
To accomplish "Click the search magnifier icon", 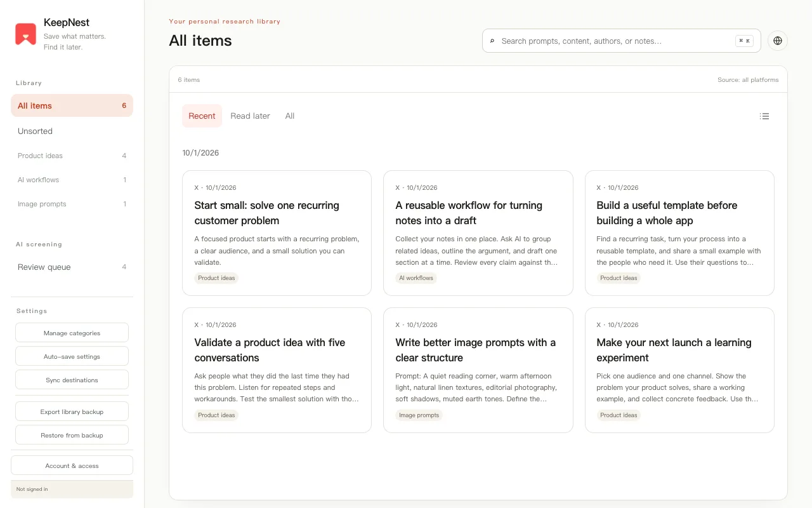I will 492,41.
